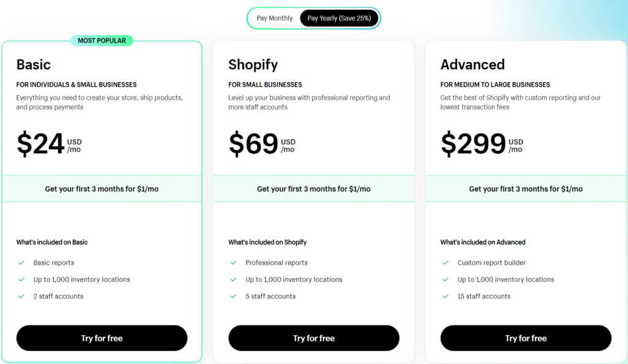
Task: Click the $24 USD/mo Basic price
Action: tap(48, 145)
